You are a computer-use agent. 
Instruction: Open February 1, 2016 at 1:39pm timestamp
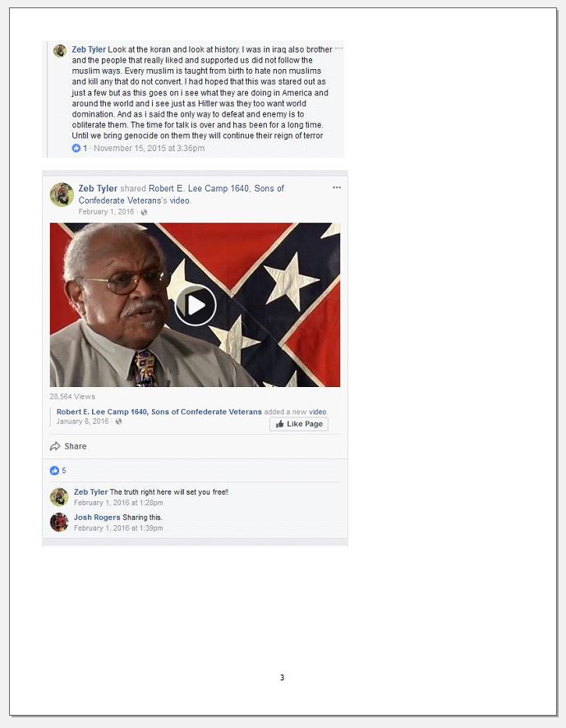(x=118, y=528)
